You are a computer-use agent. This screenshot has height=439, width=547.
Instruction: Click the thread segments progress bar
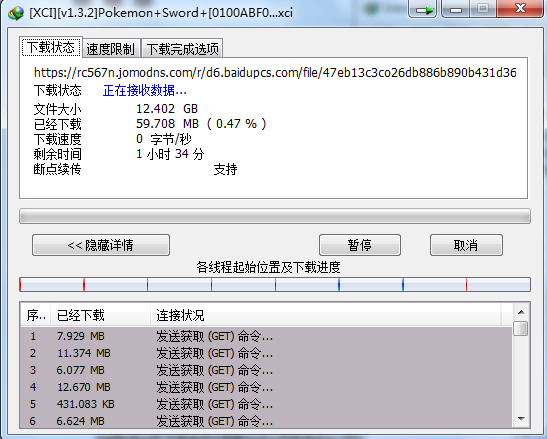pyautogui.click(x=275, y=284)
